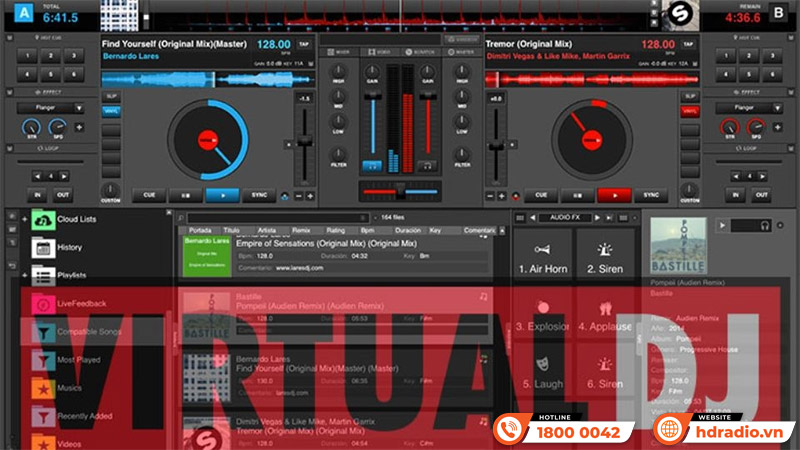Sort tracks by the Artista column header

click(266, 231)
